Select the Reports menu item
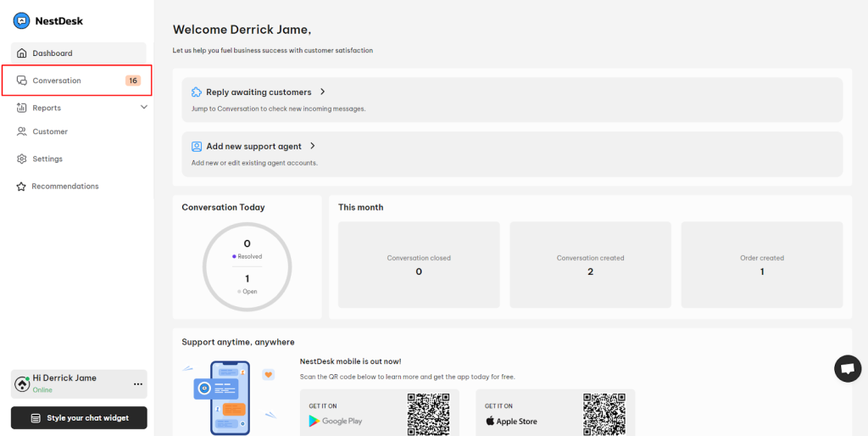 pos(79,108)
